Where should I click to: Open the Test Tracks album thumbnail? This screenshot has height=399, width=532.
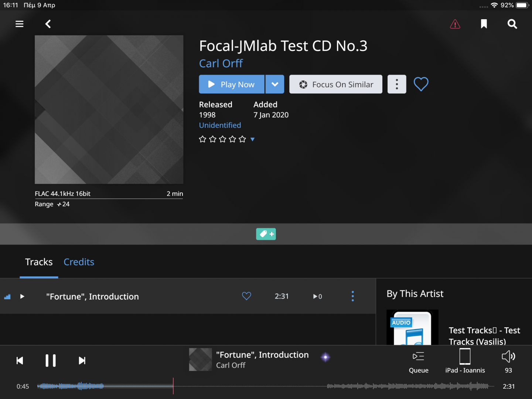pos(412,327)
